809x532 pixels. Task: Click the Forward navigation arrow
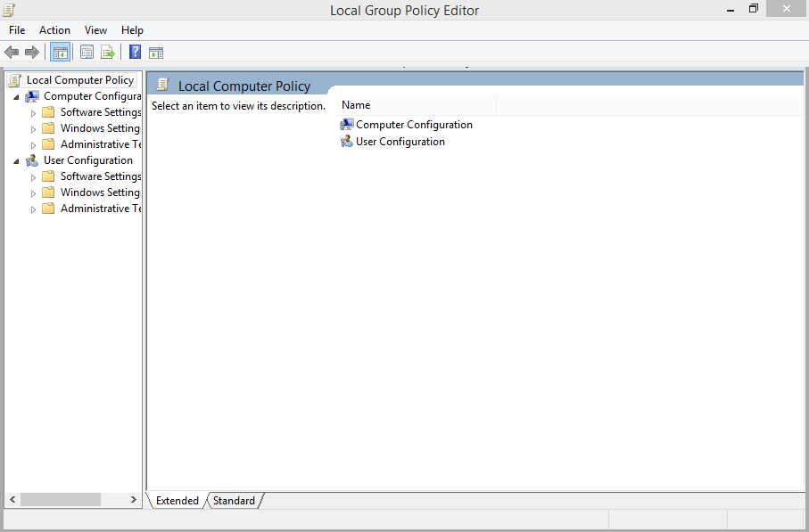(x=32, y=52)
